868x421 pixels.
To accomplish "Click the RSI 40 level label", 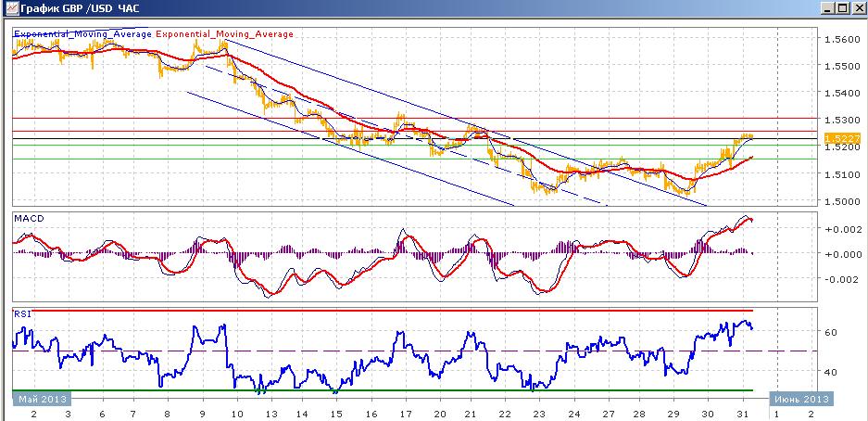I will (x=832, y=372).
